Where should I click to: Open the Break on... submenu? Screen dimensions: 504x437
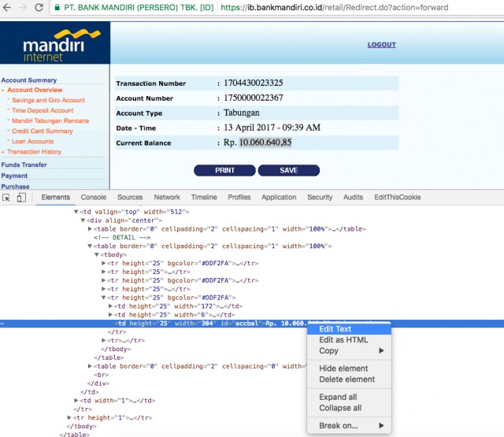click(349, 426)
